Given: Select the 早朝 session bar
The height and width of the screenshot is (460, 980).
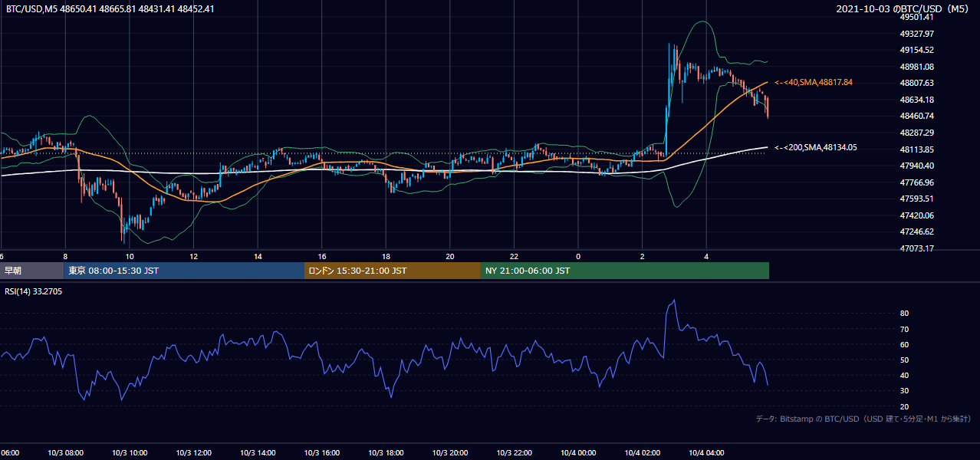Looking at the screenshot, I should (31, 271).
